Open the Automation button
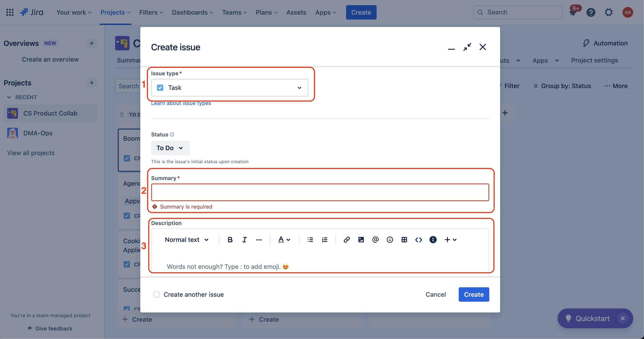644x339 pixels. point(605,43)
